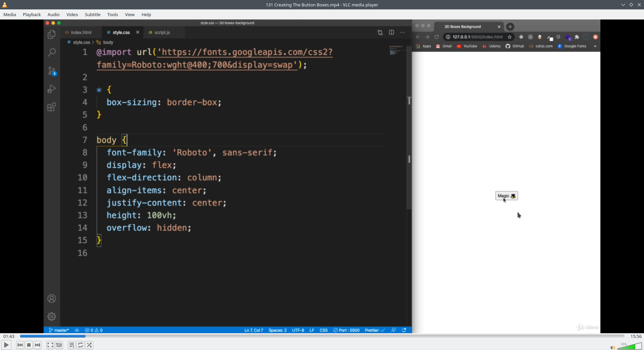Open More Actions ellipsis in VS Code editor
644x350 pixels.
click(402, 32)
